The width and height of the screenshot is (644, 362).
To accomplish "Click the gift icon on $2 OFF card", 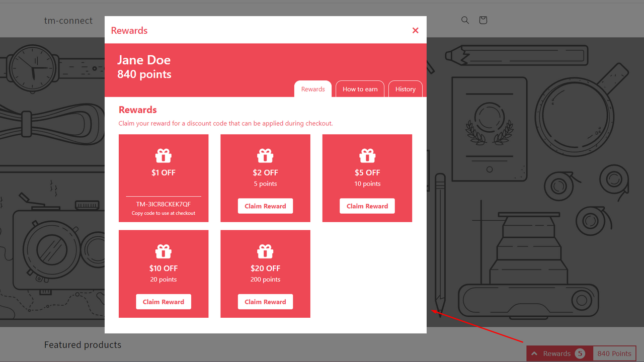I will [x=265, y=155].
